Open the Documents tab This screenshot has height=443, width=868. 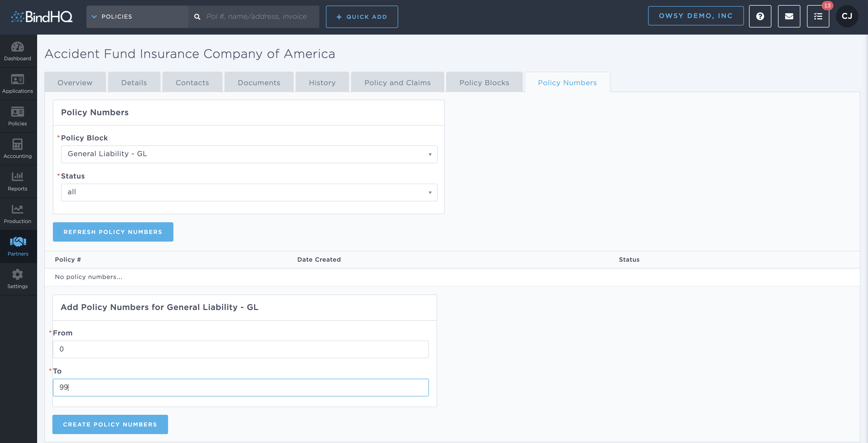click(259, 83)
